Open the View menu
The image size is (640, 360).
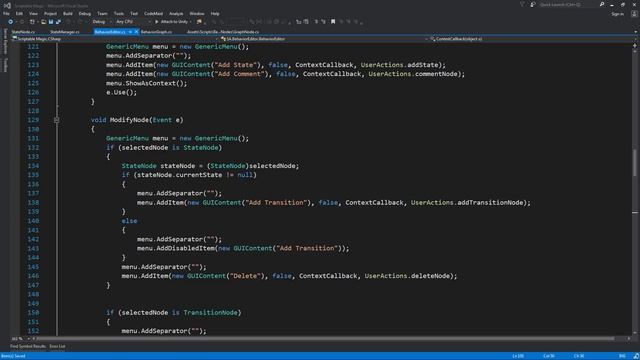(33, 13)
